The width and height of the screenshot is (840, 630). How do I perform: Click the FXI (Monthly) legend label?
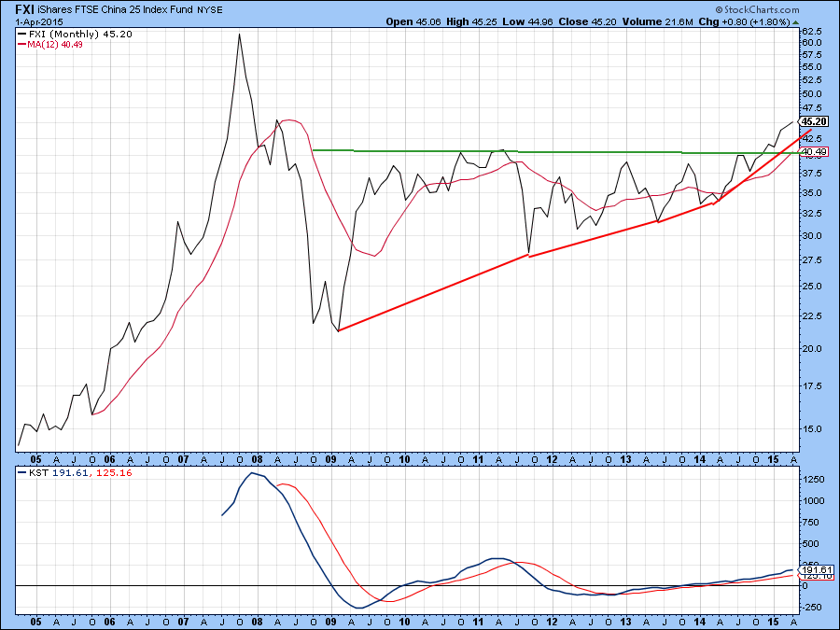pos(80,35)
